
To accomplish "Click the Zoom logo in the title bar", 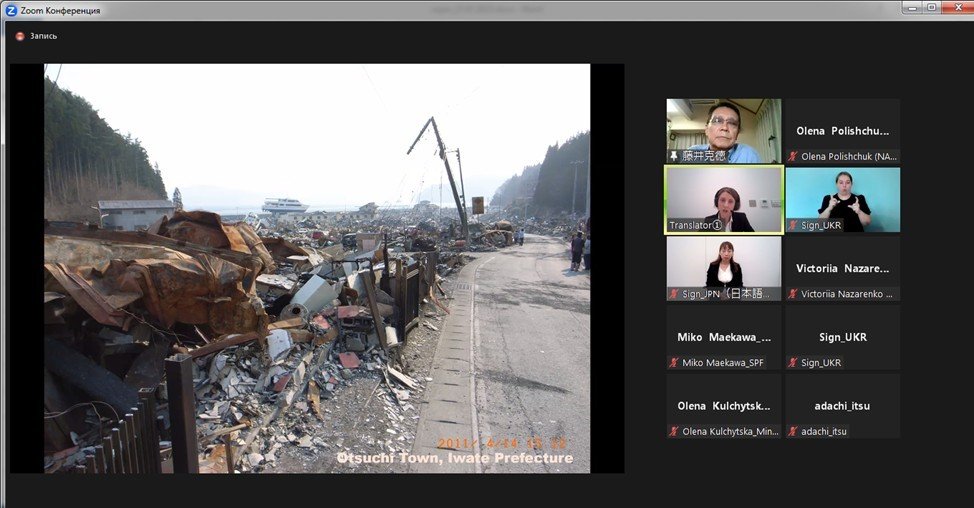I will pyautogui.click(x=11, y=10).
